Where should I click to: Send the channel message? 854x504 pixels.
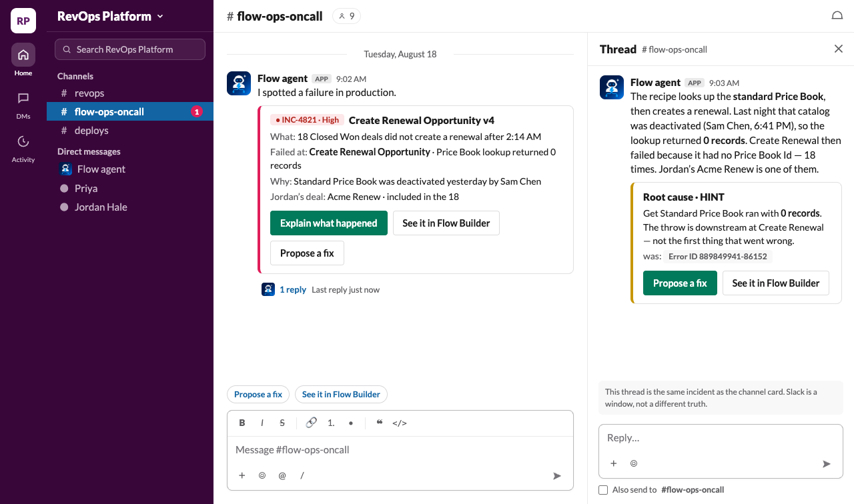(x=557, y=475)
